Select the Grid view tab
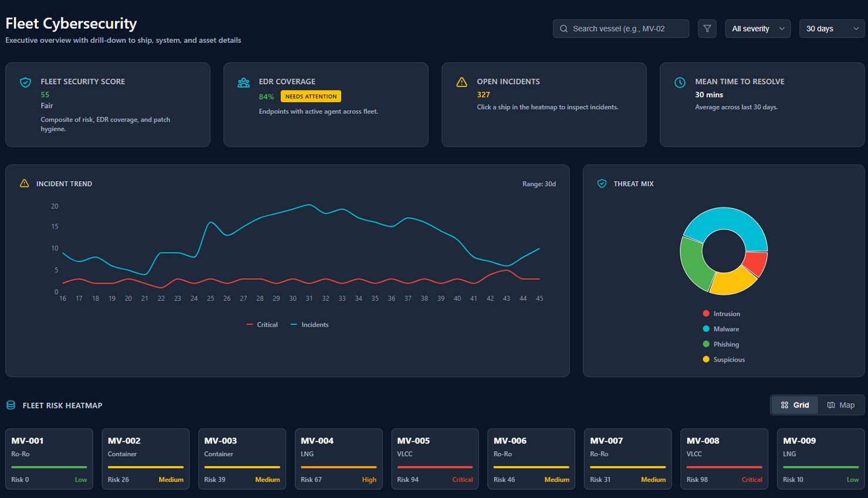 point(795,405)
